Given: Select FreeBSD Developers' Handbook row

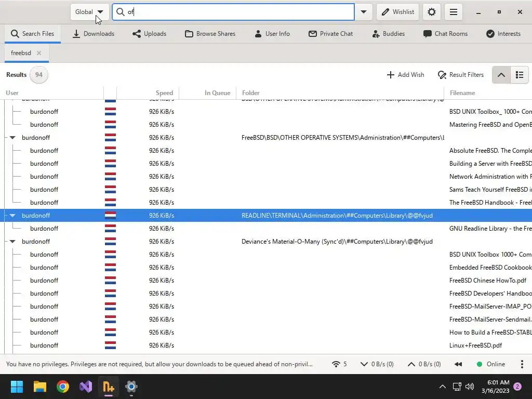Looking at the screenshot, I should point(266,294).
